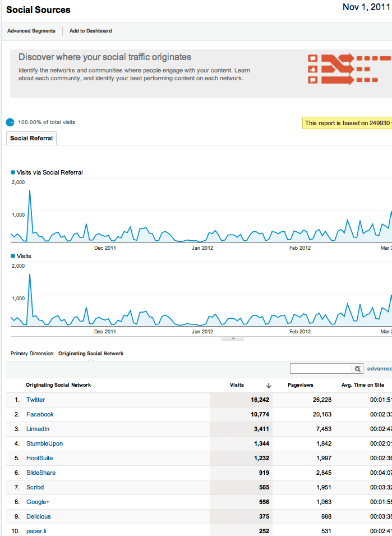Click the advanced filter link
The height and width of the screenshot is (536, 392).
click(x=379, y=369)
